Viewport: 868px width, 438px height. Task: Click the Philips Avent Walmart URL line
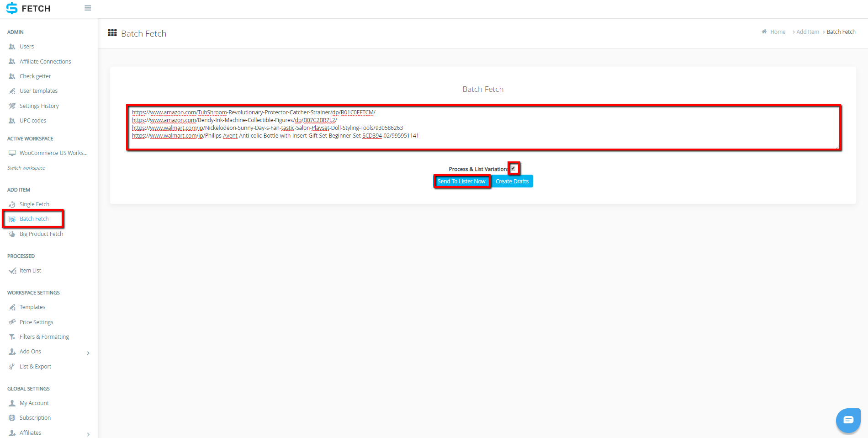pos(275,136)
